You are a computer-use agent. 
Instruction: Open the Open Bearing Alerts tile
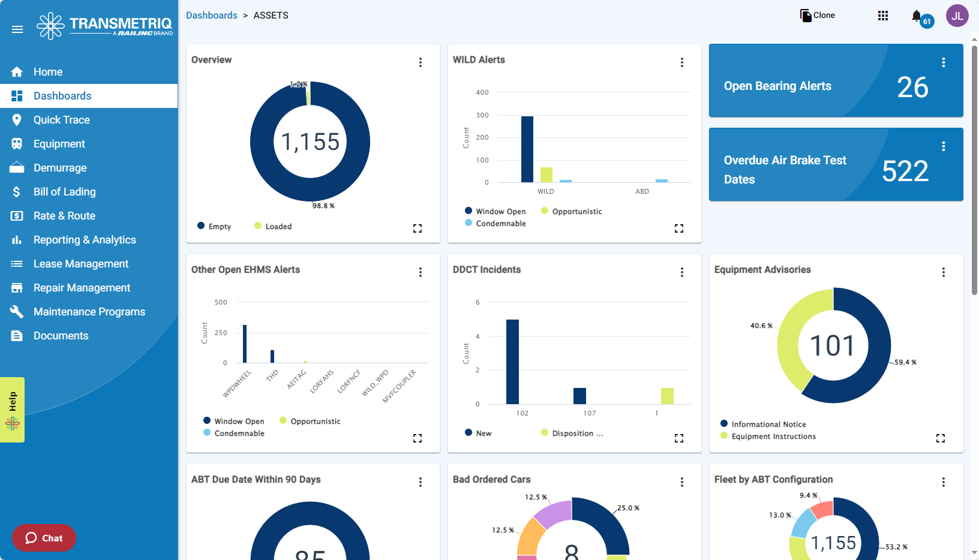pos(836,80)
